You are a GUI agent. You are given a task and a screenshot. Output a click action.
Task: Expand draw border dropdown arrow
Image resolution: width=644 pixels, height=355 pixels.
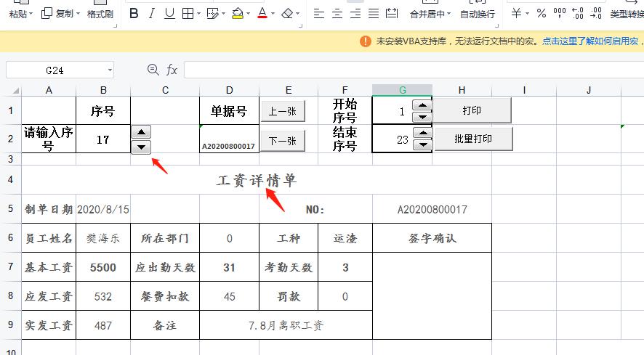tap(224, 14)
